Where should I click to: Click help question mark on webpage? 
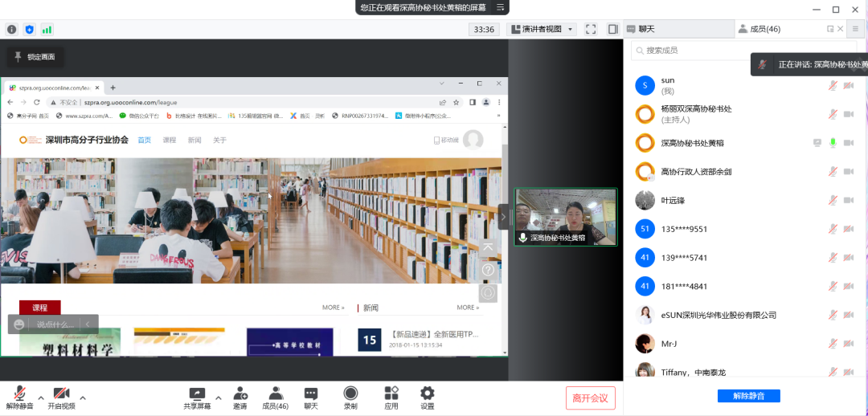[488, 270]
